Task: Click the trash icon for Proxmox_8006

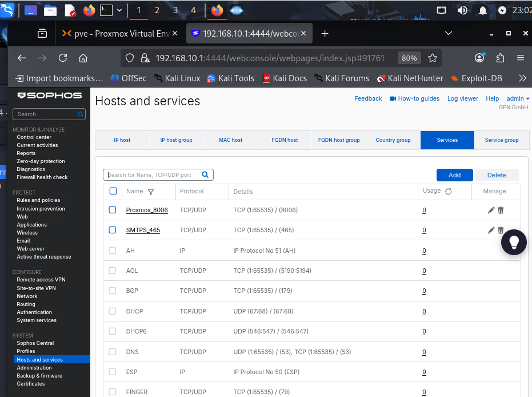Action: point(501,211)
